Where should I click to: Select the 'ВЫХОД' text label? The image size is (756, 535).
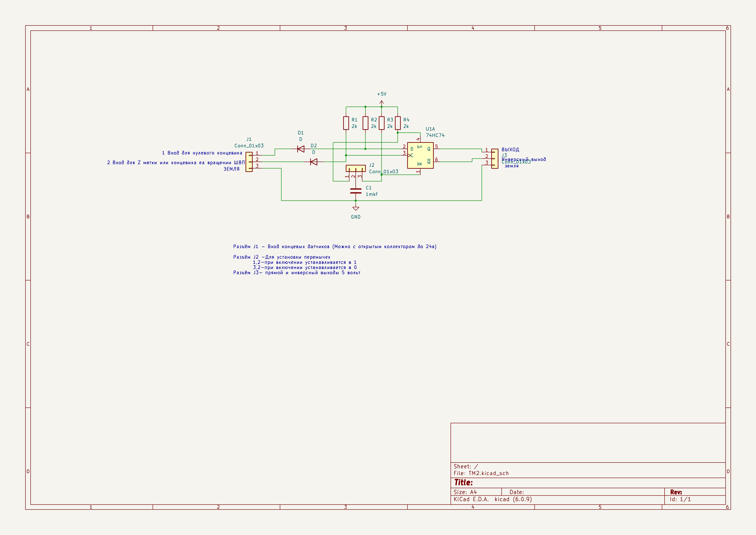510,149
